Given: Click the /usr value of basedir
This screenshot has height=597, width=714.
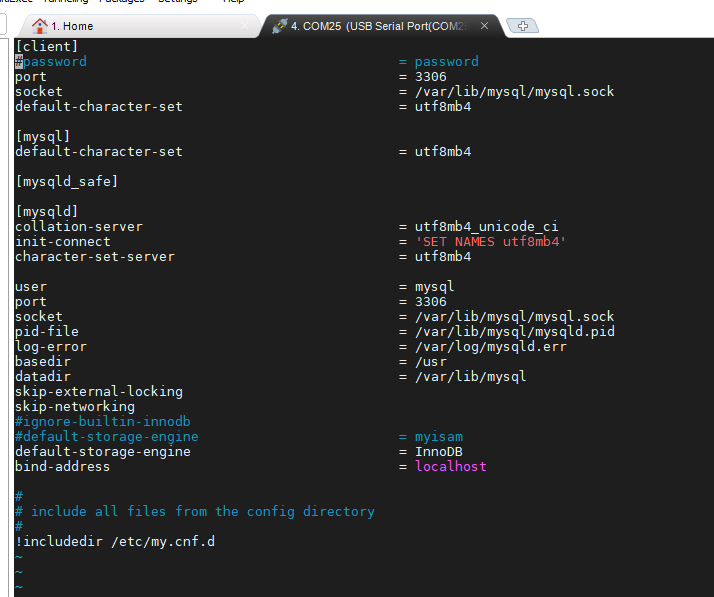Looking at the screenshot, I should click(x=431, y=361).
